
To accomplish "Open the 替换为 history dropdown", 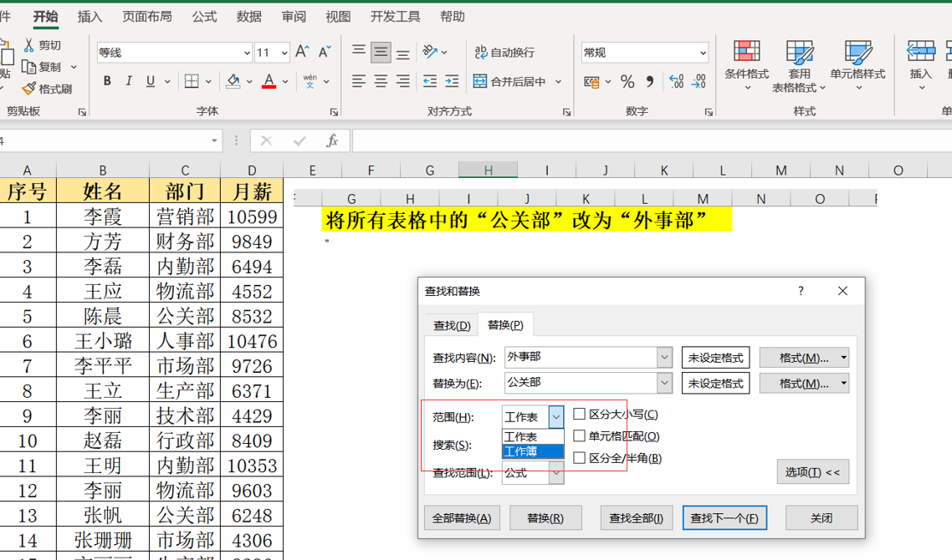I will point(664,383).
